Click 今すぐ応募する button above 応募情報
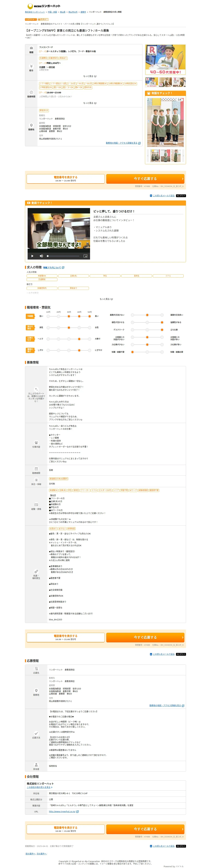Viewport: 211px width, 868px height. point(145,637)
